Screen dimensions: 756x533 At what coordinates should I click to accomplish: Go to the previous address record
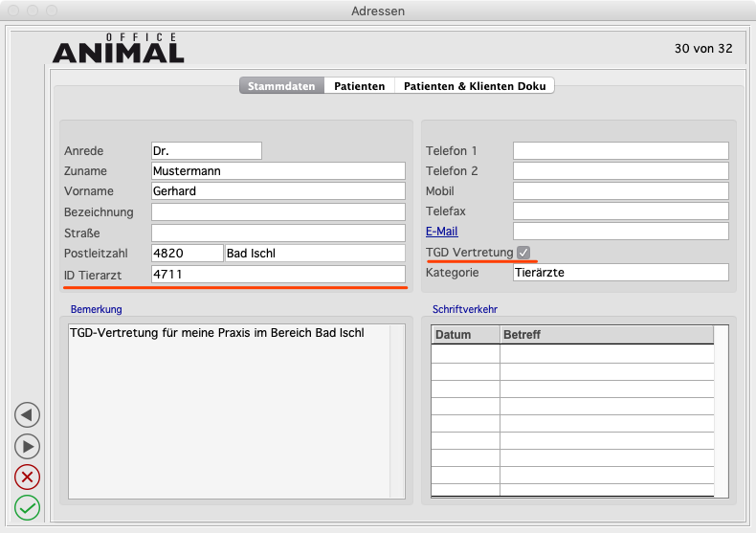coord(28,414)
